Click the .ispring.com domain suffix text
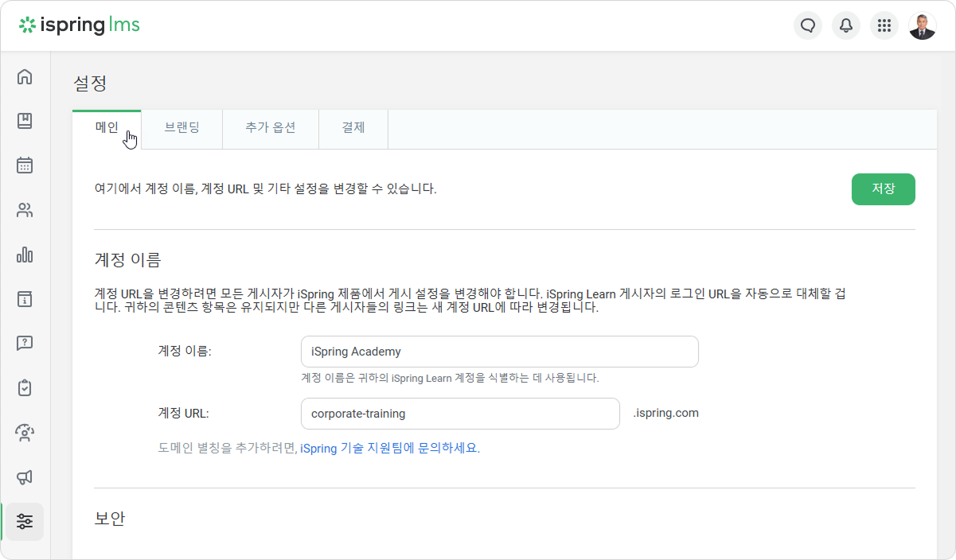 [665, 414]
